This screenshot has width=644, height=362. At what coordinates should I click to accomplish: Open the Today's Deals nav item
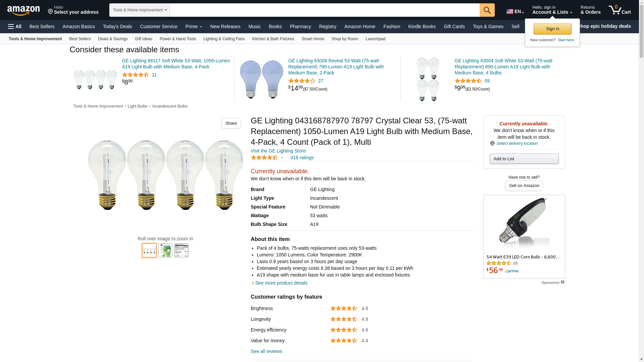tap(117, 26)
